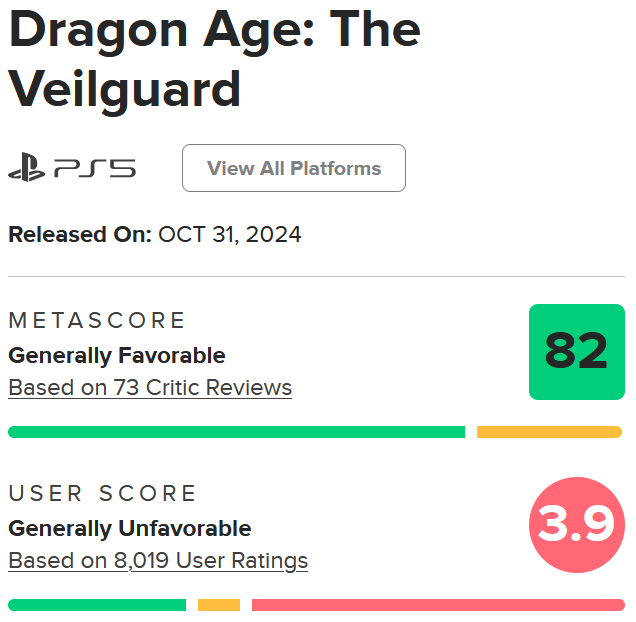Click the yellow mixed segment of the Metascore bar
The image size is (636, 622).
tap(549, 432)
